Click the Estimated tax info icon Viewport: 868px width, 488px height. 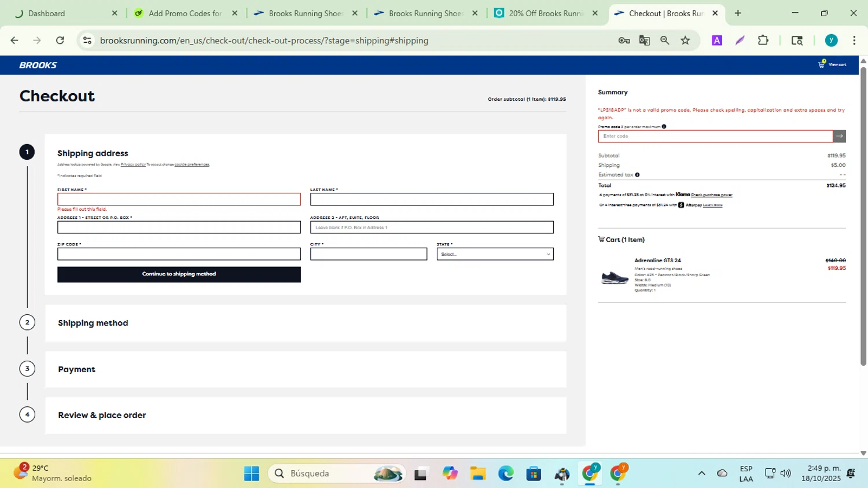637,175
